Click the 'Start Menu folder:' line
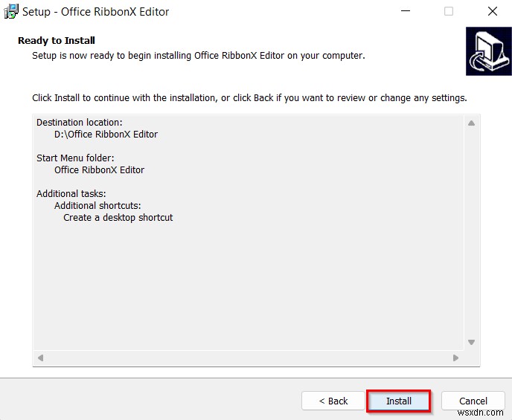The width and height of the screenshot is (512, 420). click(x=75, y=158)
